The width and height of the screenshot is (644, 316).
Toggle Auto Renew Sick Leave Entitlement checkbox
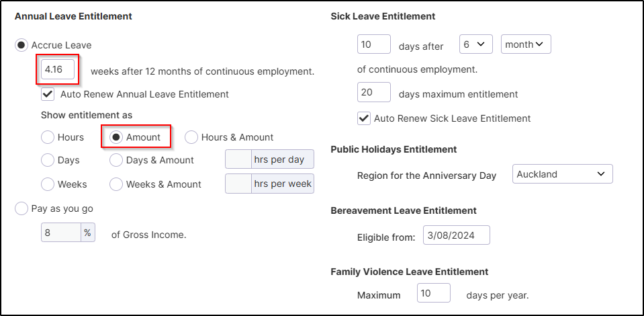(x=364, y=118)
